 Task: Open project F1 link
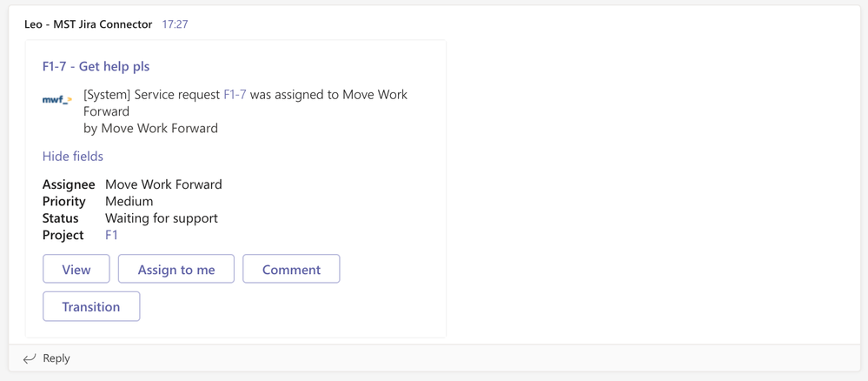[x=111, y=235]
